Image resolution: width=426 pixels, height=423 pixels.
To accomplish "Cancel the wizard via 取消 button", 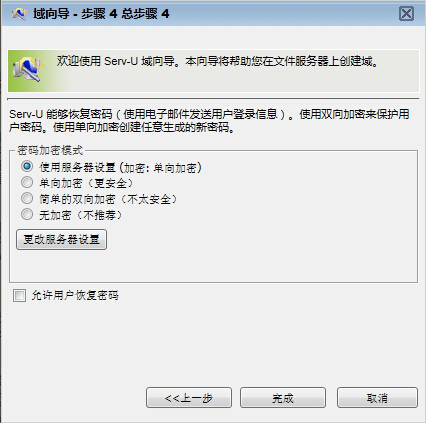I will (377, 398).
